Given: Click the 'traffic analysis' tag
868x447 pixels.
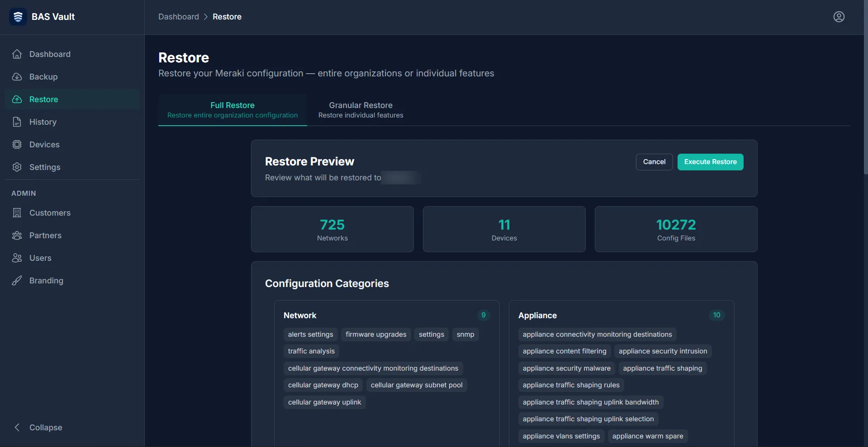Looking at the screenshot, I should (x=311, y=351).
